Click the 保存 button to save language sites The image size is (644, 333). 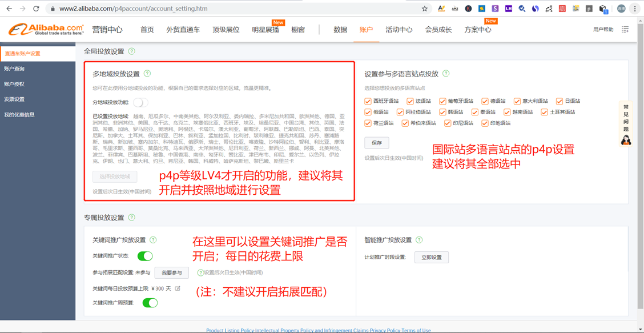[378, 142]
